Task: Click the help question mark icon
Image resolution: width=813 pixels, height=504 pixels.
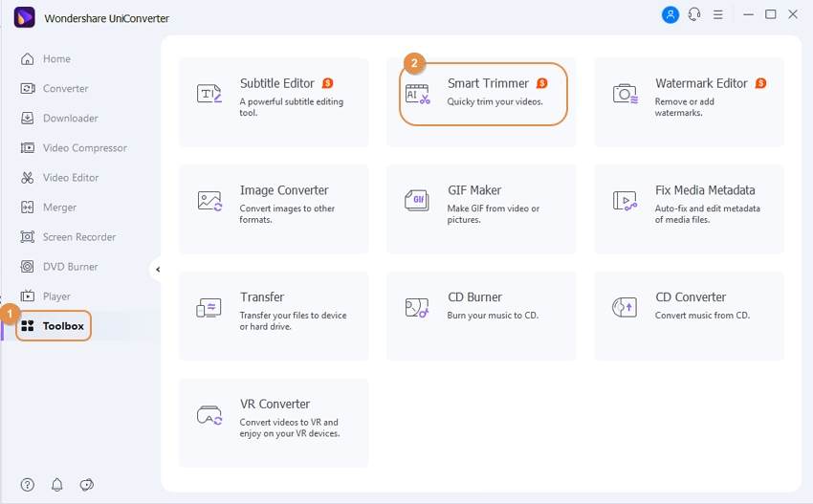Action: click(28, 484)
